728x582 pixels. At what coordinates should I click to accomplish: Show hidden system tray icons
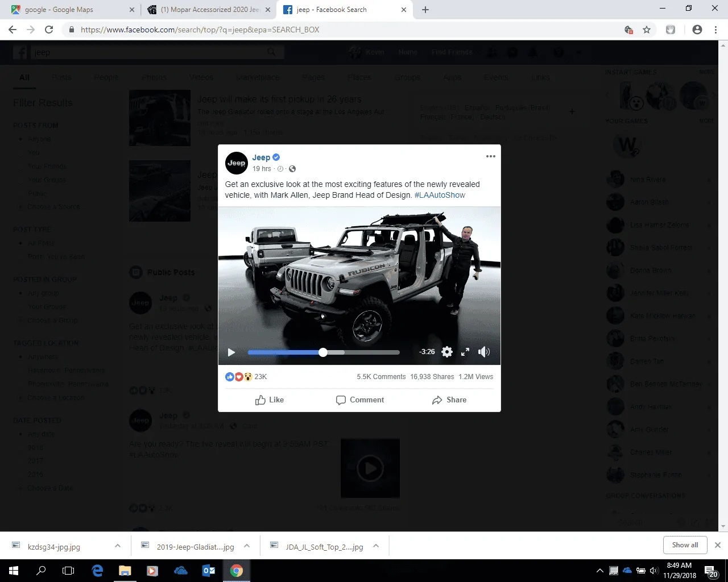coord(599,571)
